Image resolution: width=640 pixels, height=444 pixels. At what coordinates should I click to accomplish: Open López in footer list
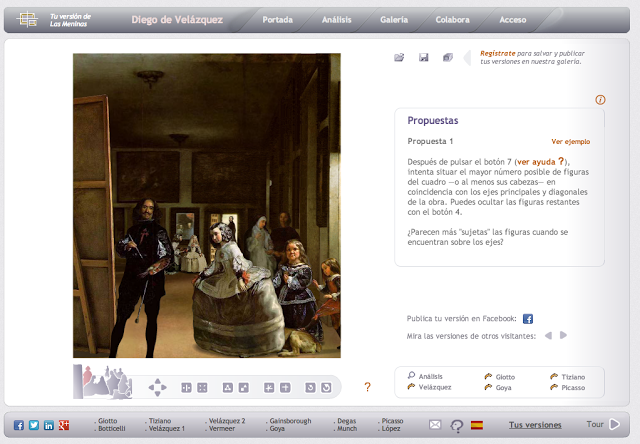pyautogui.click(x=391, y=428)
